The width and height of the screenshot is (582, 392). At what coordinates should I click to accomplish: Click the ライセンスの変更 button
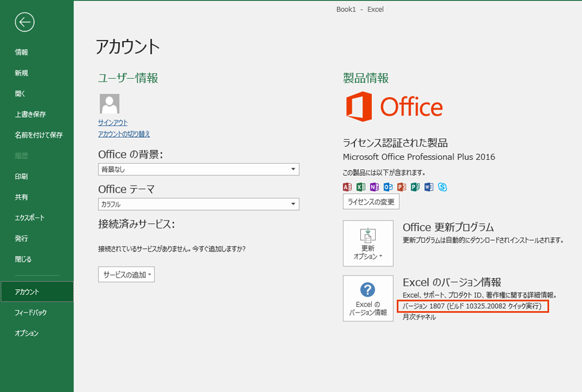point(371,202)
